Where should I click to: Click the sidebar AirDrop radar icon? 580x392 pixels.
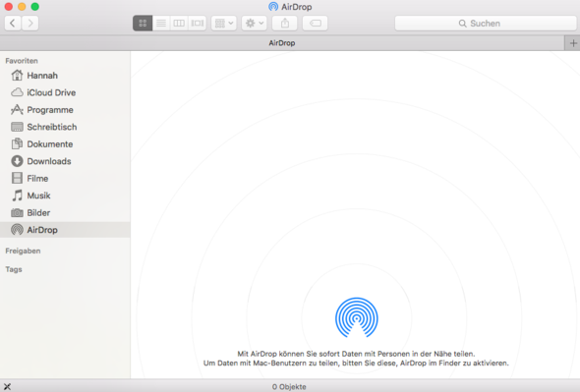pyautogui.click(x=17, y=230)
